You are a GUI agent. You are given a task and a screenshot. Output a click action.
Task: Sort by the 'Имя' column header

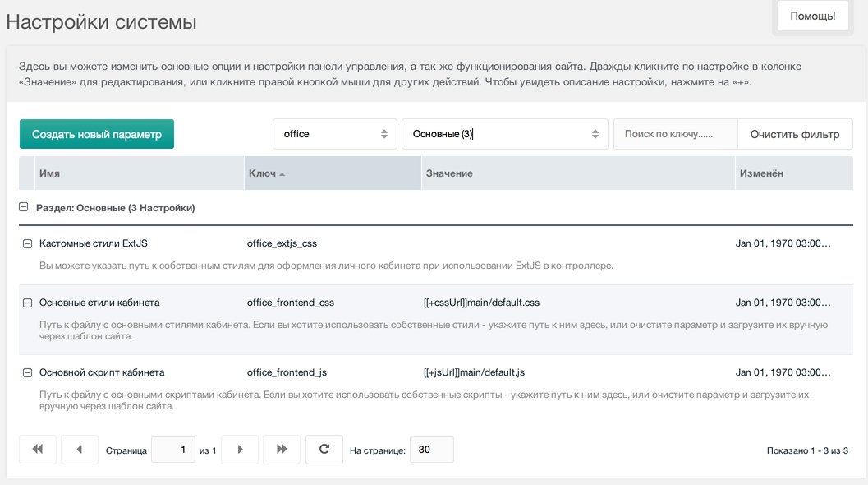click(140, 173)
